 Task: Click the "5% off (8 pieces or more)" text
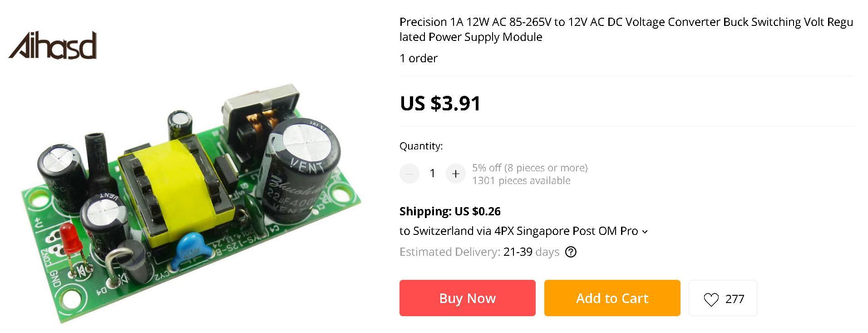529,168
